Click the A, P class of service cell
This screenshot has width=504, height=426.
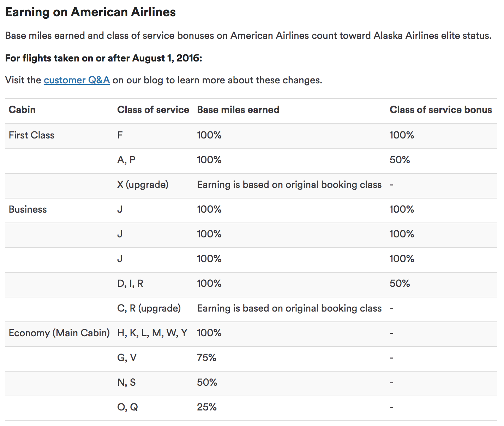pyautogui.click(x=126, y=160)
